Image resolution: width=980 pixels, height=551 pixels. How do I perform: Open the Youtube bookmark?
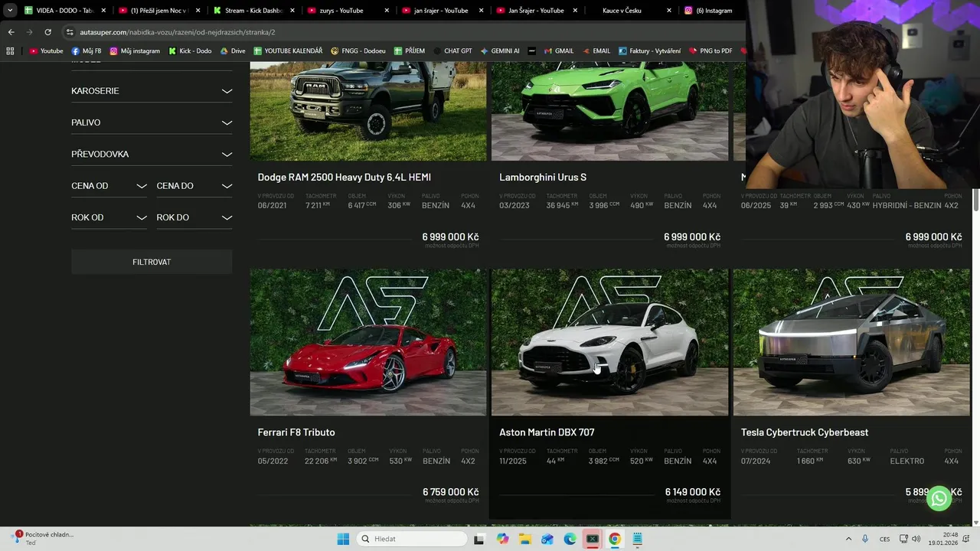coord(46,51)
